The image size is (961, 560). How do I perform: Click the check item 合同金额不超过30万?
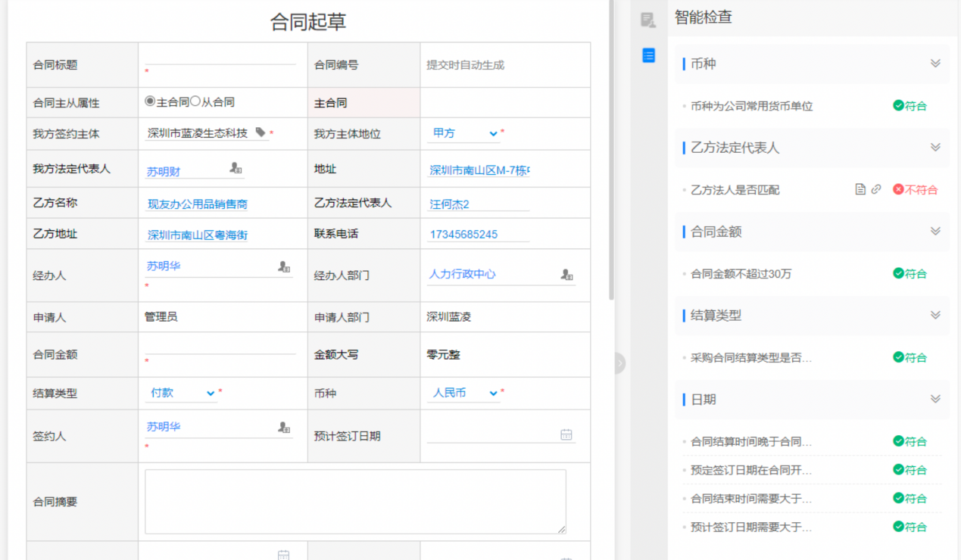point(741,274)
